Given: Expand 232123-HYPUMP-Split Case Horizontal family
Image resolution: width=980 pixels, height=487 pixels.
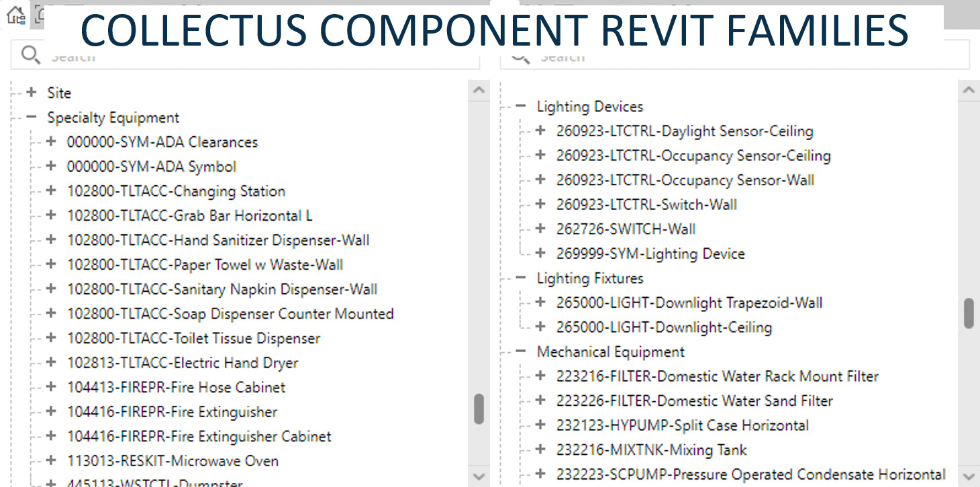Looking at the screenshot, I should 540,425.
